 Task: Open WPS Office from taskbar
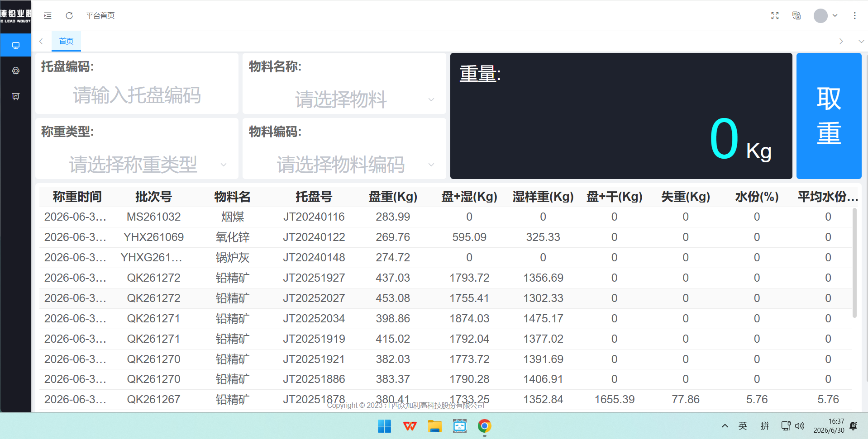coord(410,426)
